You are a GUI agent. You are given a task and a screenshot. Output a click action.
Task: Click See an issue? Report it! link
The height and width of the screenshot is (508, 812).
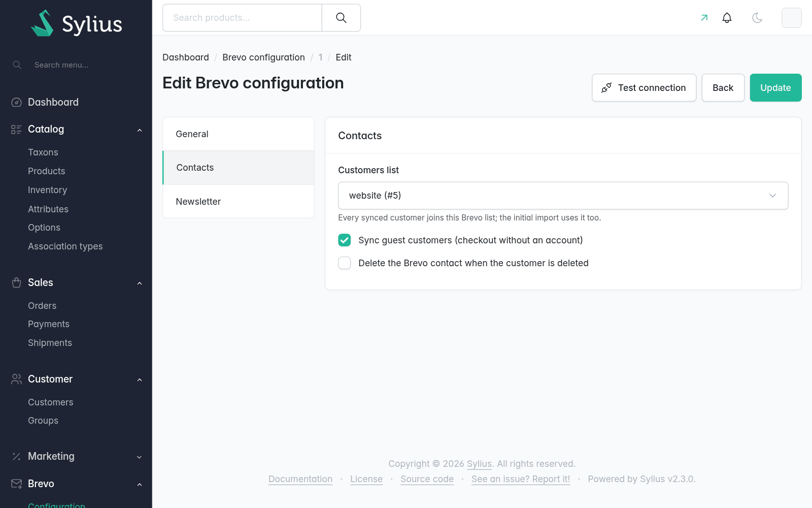point(521,479)
